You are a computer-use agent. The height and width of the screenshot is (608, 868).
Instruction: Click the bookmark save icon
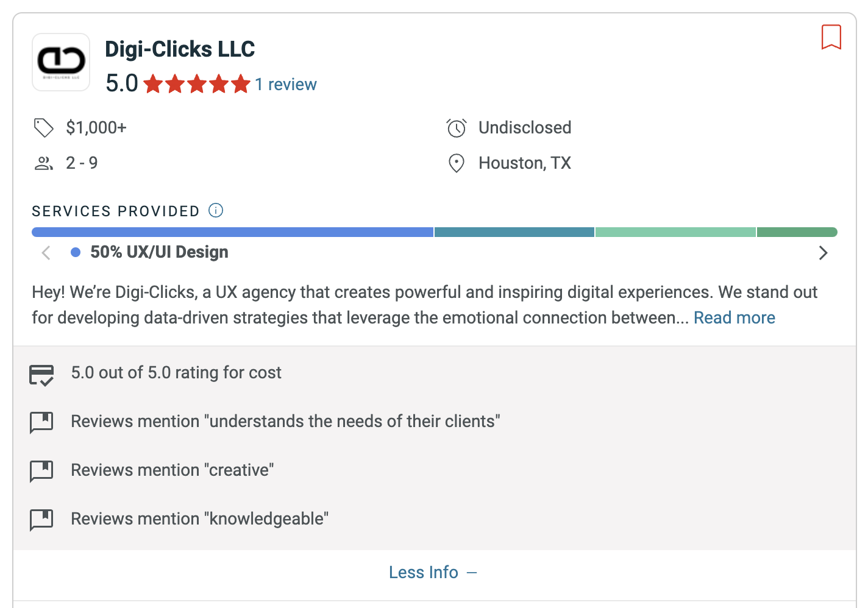click(831, 37)
